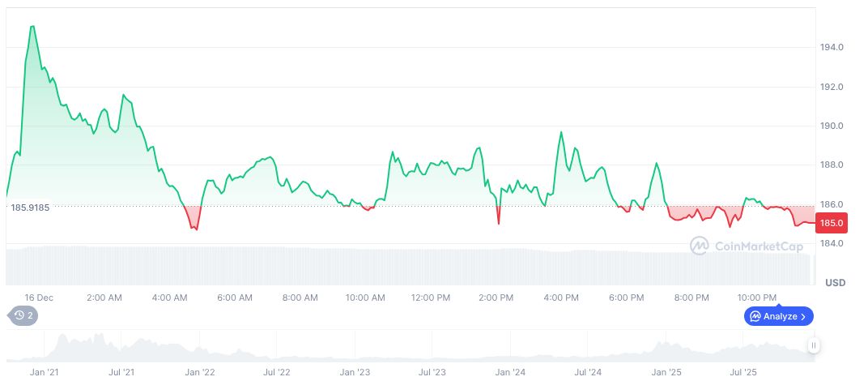Click the 10:00 PM time axis label
The width and height of the screenshot is (868, 381).
tap(758, 298)
